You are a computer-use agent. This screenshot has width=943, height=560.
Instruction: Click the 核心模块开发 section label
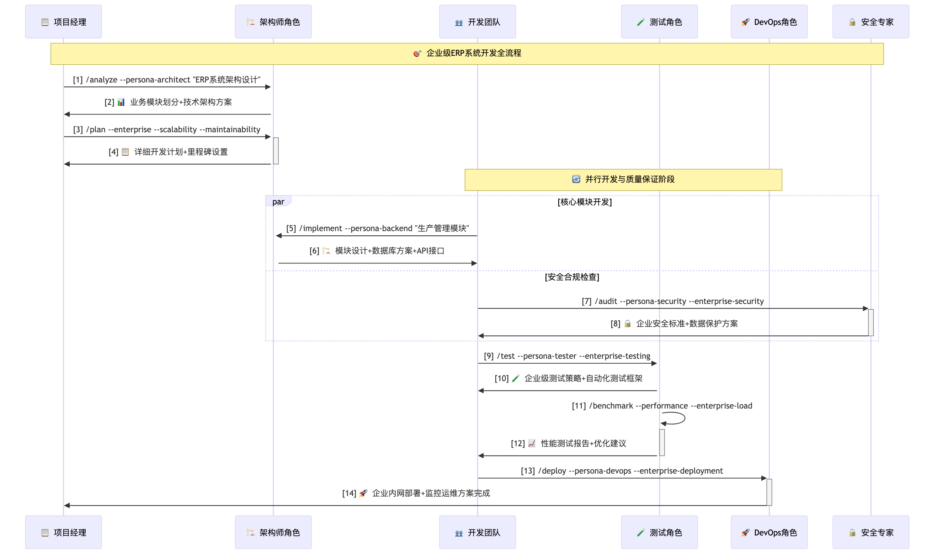(x=585, y=202)
